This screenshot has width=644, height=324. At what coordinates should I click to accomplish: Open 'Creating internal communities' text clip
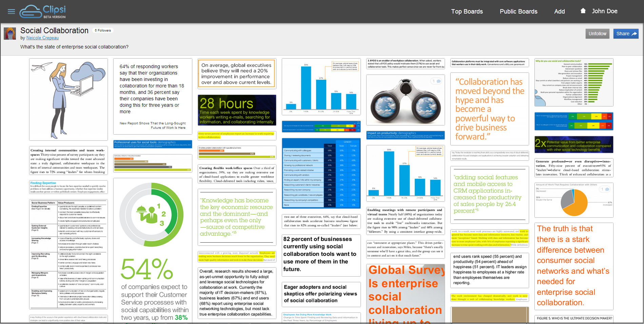pos(69,161)
